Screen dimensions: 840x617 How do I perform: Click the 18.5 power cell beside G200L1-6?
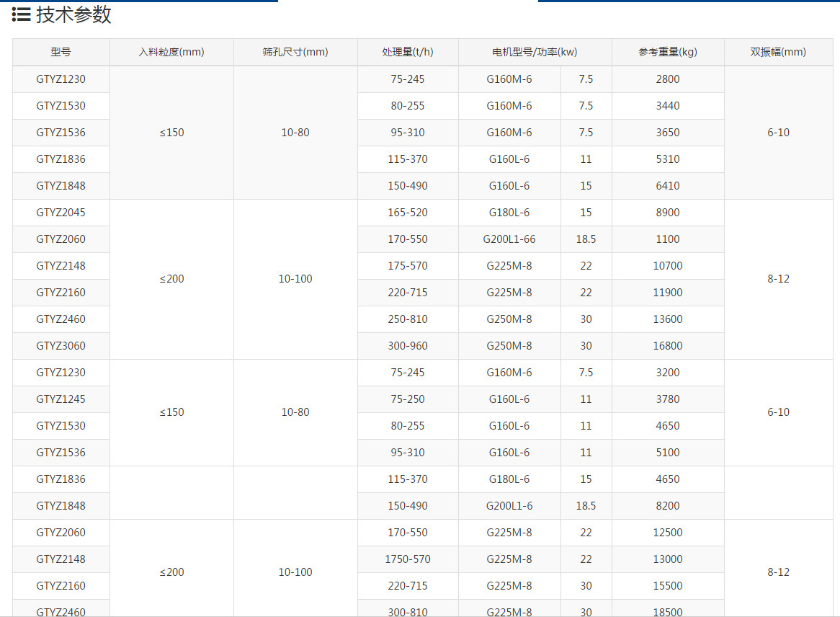click(x=586, y=506)
